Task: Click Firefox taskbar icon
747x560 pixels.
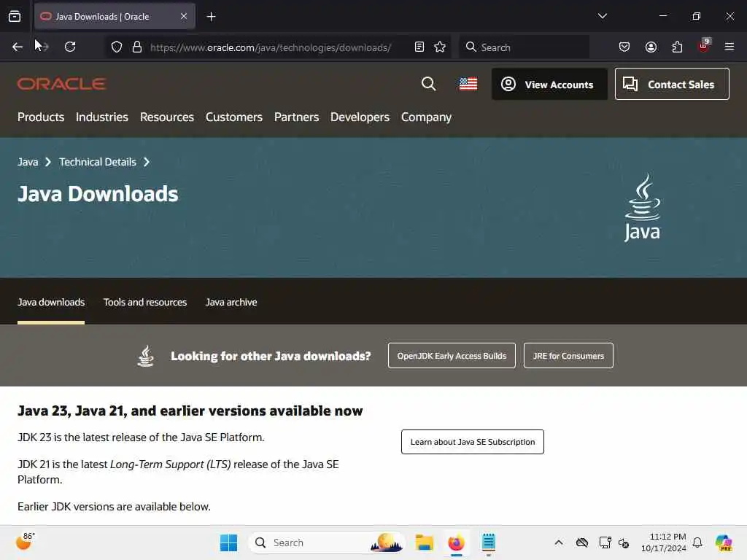Action: [x=457, y=542]
